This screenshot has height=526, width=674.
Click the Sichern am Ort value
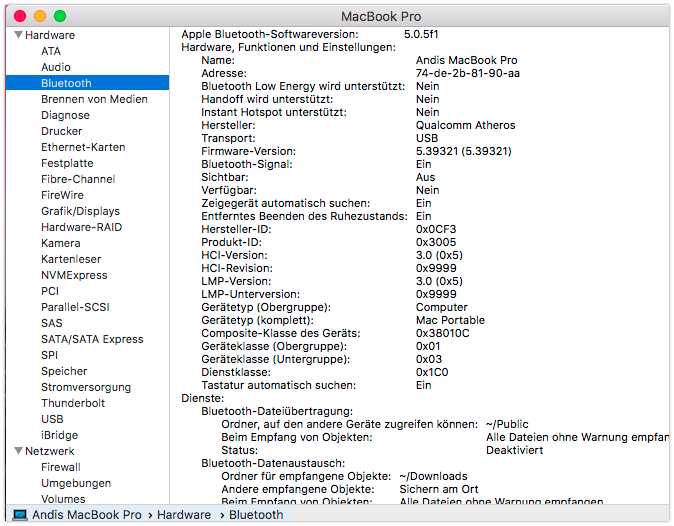439,489
